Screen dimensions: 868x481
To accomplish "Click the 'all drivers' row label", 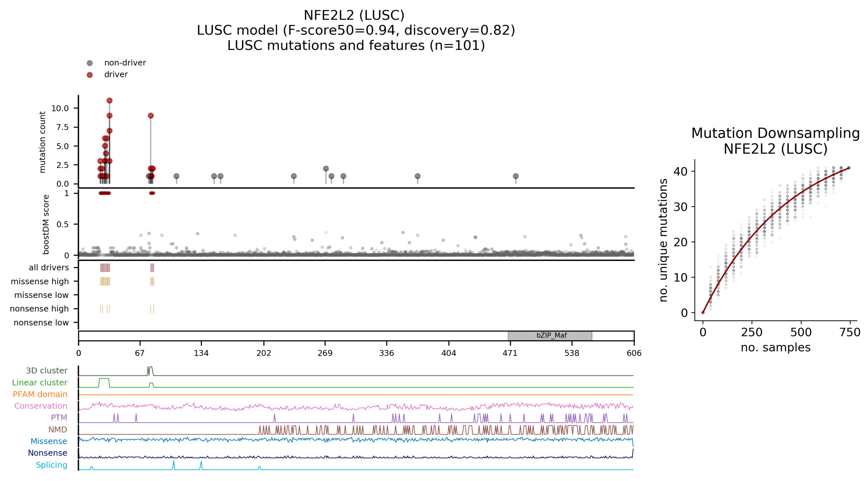I will (49, 267).
